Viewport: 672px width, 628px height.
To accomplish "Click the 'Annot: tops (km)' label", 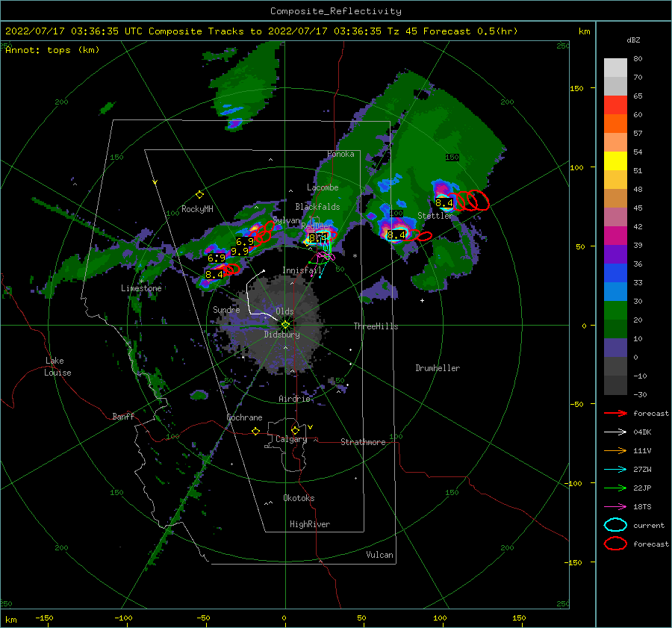I will [x=52, y=50].
